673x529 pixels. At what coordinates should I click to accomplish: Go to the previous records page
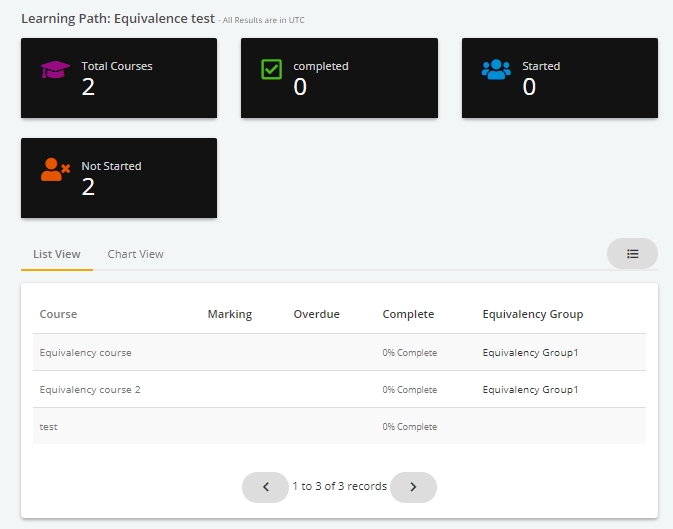[x=265, y=487]
